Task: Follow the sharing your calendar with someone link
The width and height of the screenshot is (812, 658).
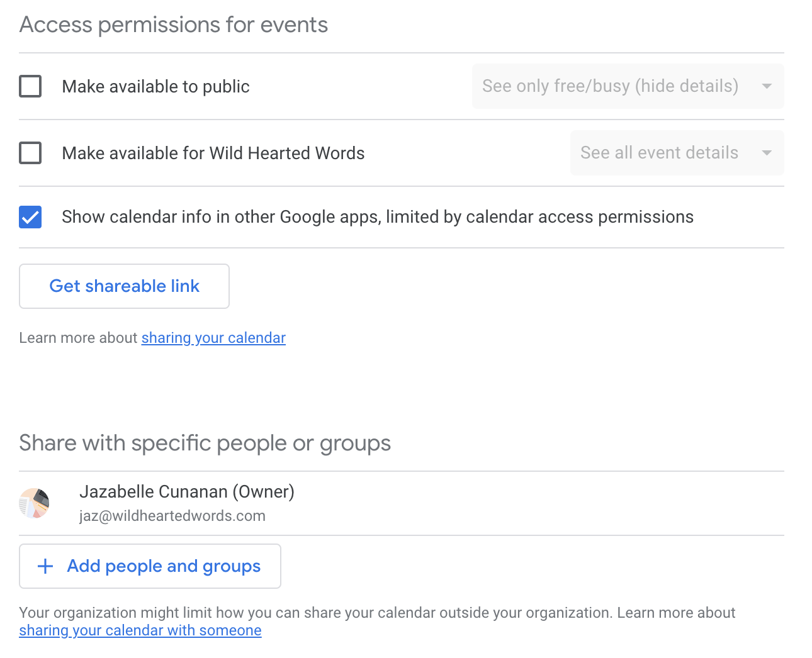Action: pyautogui.click(x=140, y=630)
